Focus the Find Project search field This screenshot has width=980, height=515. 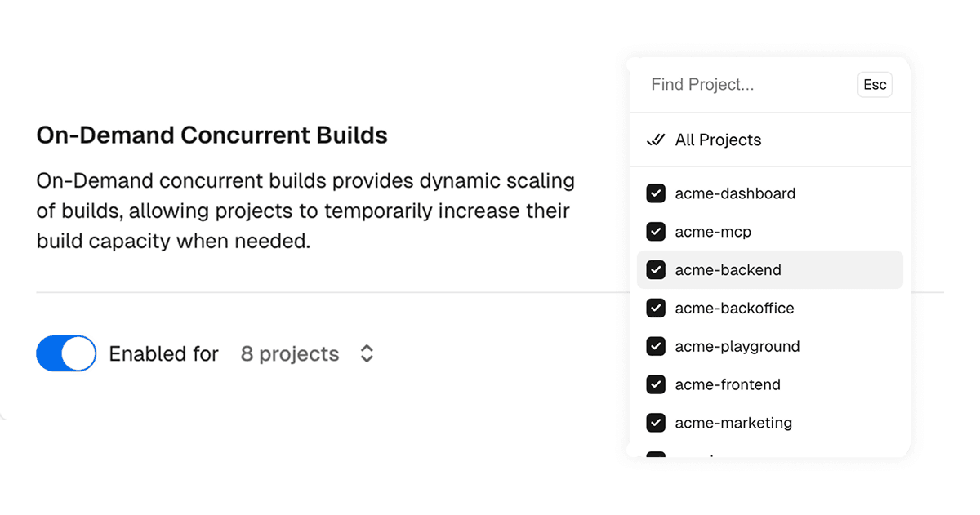point(747,85)
